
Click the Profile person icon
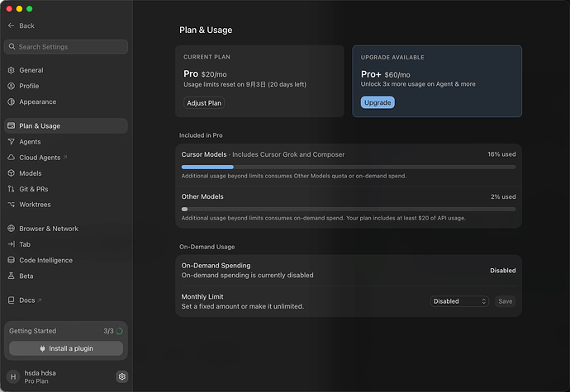pos(12,86)
